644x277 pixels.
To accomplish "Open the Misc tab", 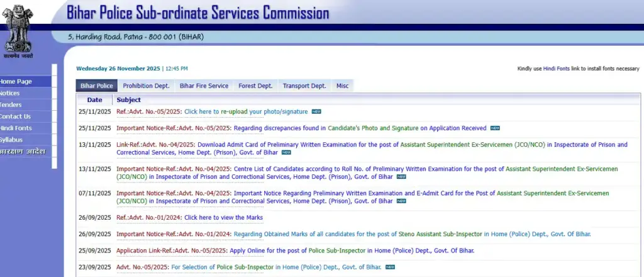I will 342,86.
